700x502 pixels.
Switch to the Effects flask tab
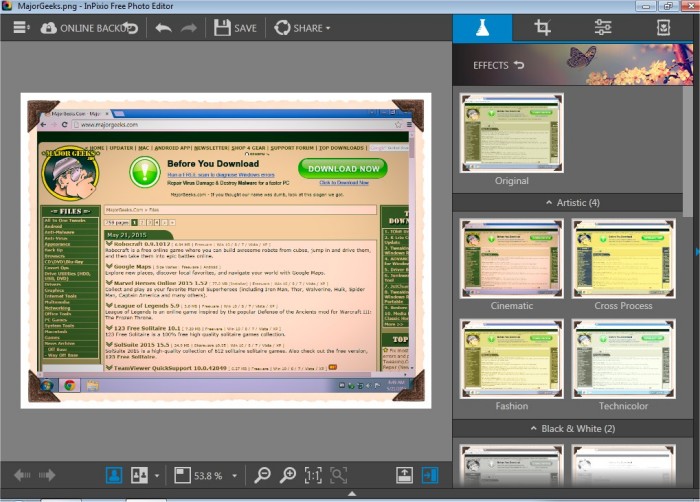click(482, 28)
